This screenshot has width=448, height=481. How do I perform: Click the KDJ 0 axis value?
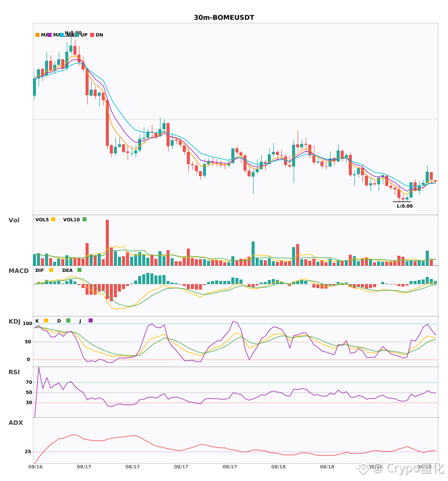pyautogui.click(x=28, y=359)
